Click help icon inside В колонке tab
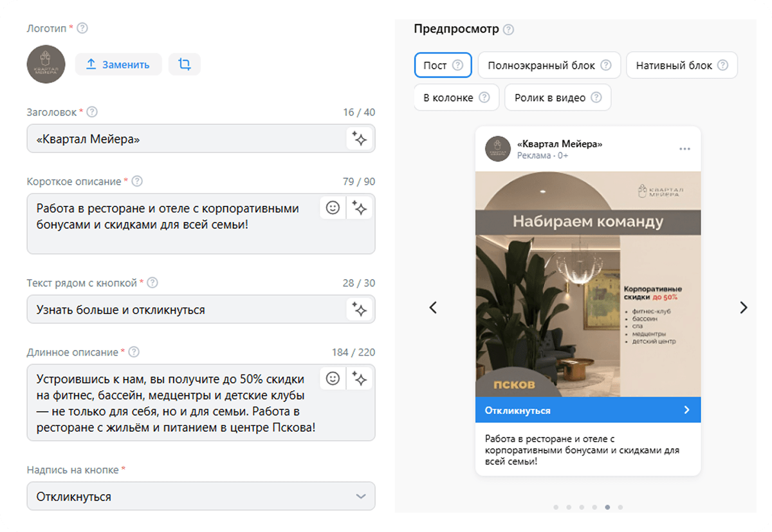 [x=484, y=98]
